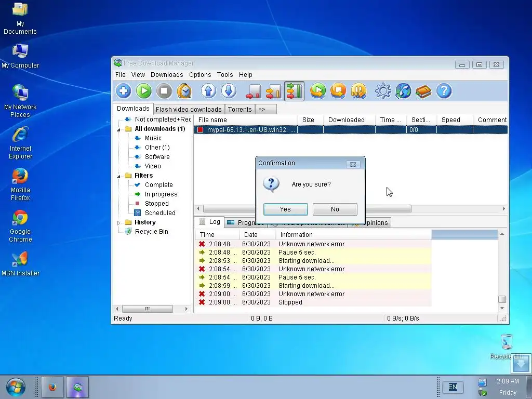The height and width of the screenshot is (399, 532).
Task: Open Windows Start button
Action: point(16,387)
